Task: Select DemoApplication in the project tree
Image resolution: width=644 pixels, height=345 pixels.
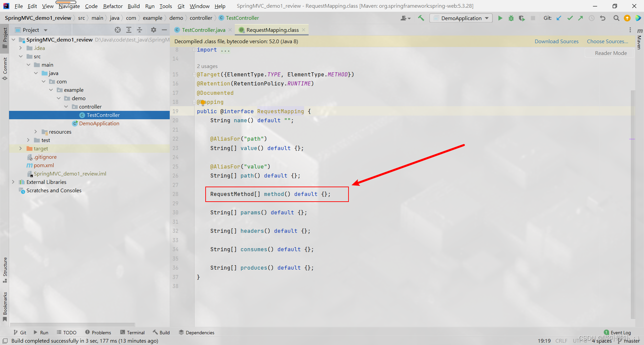Action: [99, 123]
